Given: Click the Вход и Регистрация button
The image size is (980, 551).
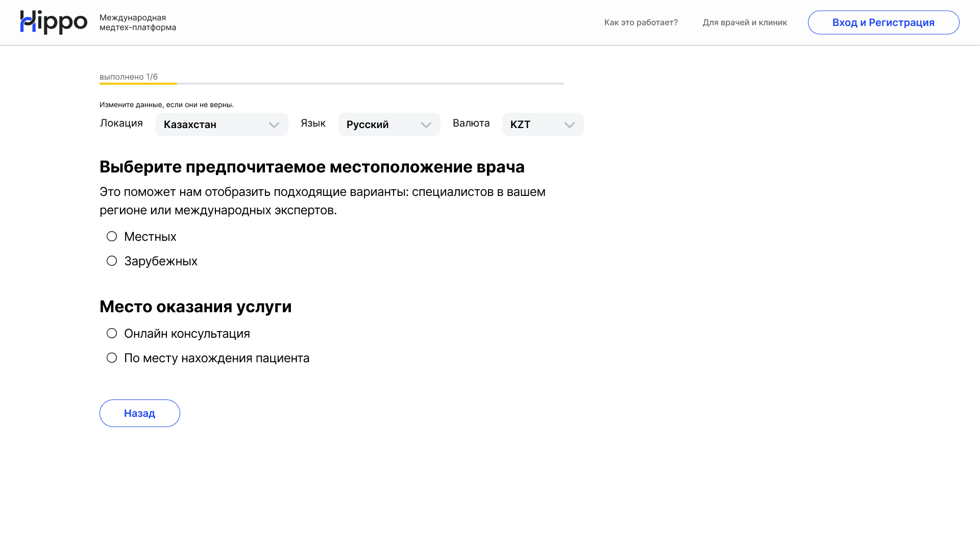Looking at the screenshot, I should pos(883,22).
